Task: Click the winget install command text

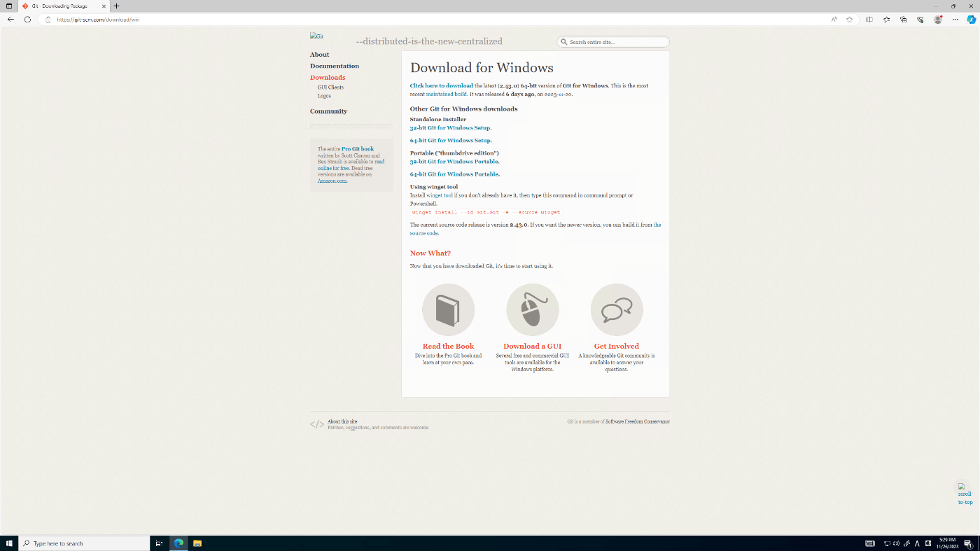Action: [x=486, y=212]
